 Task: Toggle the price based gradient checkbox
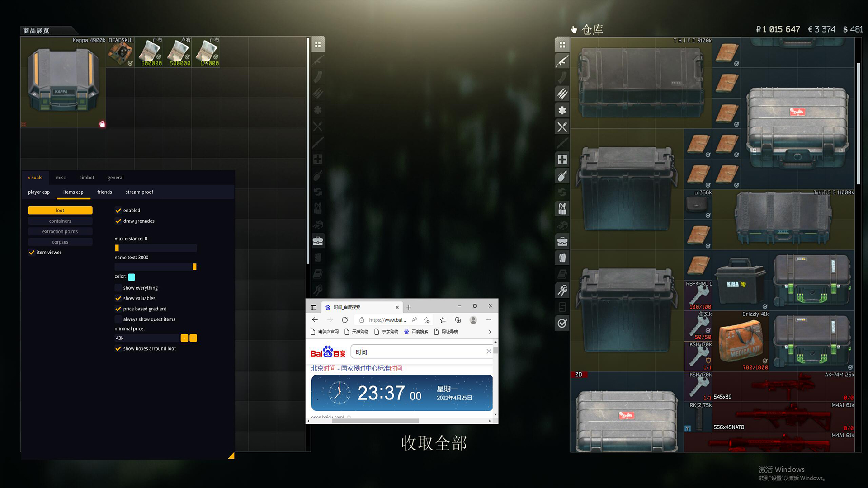(118, 309)
